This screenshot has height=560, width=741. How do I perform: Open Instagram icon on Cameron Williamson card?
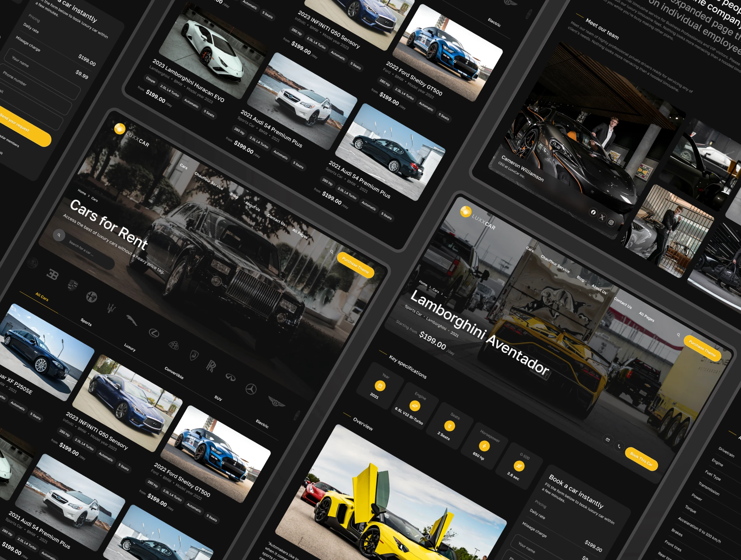click(x=611, y=222)
